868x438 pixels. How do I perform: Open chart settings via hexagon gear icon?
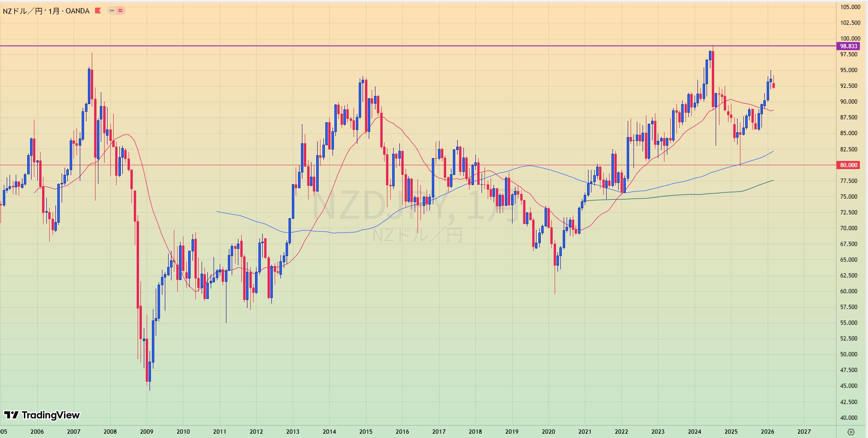851,432
